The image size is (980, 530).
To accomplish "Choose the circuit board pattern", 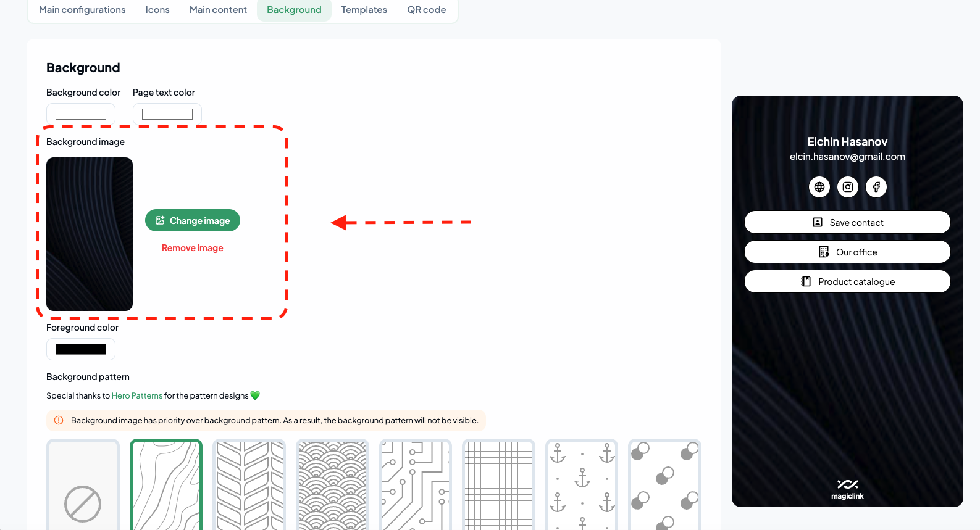I will pyautogui.click(x=416, y=485).
